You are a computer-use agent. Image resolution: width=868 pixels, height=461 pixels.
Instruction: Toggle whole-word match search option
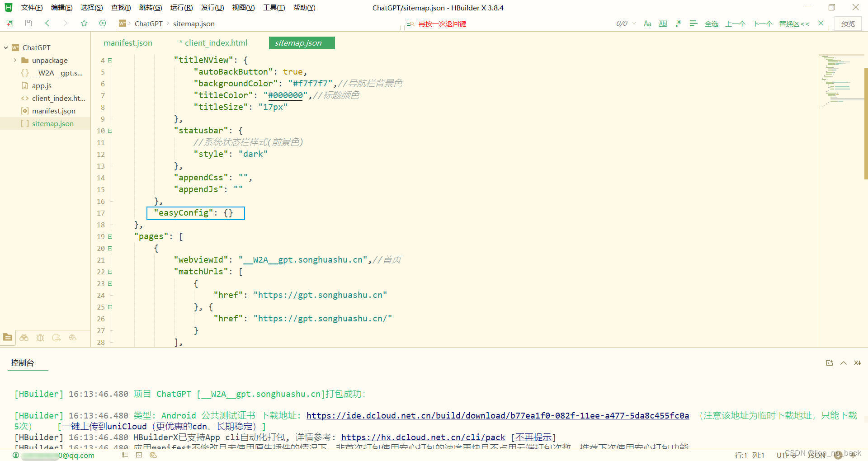663,24
